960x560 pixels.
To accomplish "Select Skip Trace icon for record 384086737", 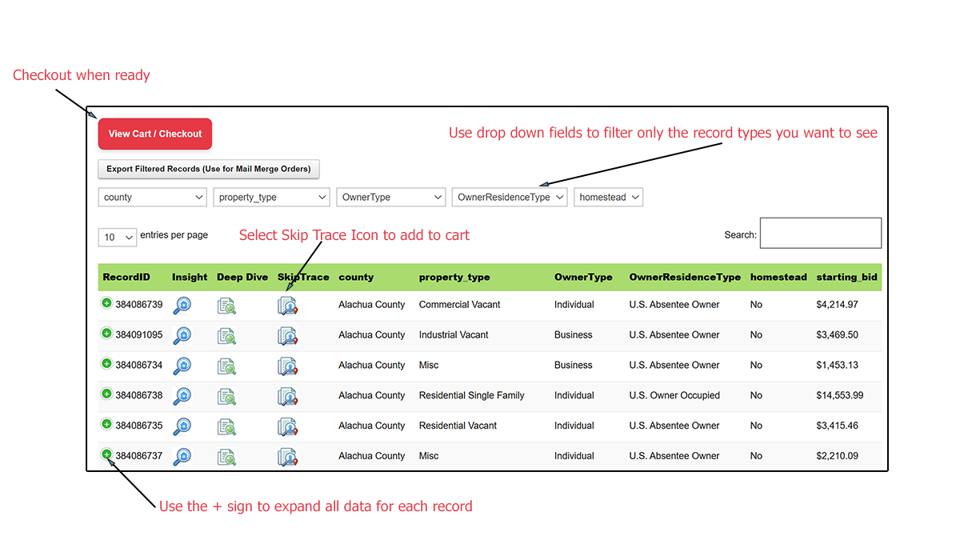I will click(x=287, y=457).
